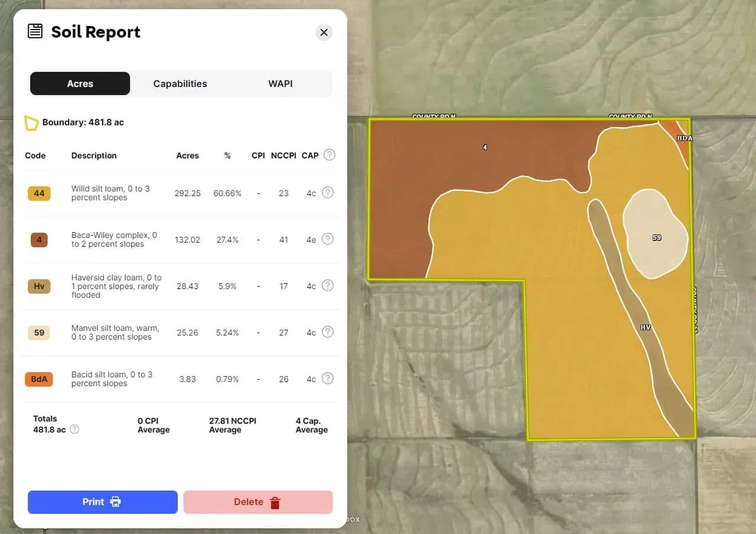Click the help icon next to Totals acreage
This screenshot has height=534, width=756.
pos(74,429)
